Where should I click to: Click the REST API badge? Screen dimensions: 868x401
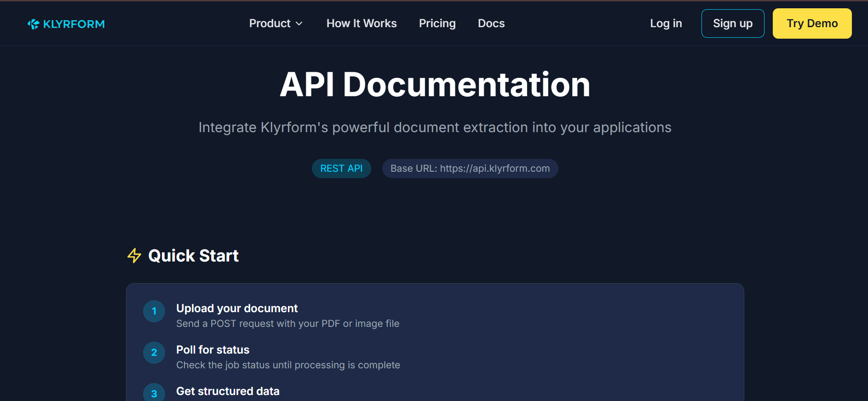(341, 169)
